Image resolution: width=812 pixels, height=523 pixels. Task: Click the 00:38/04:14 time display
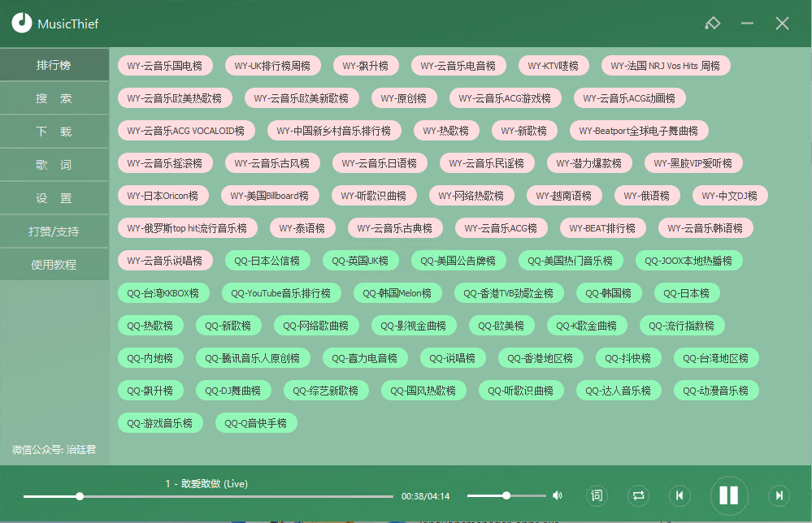426,496
